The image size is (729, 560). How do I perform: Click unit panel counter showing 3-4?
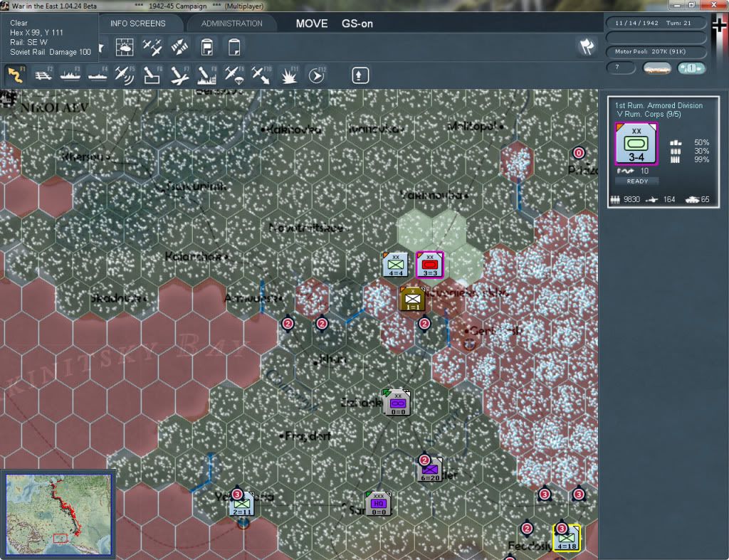[636, 144]
